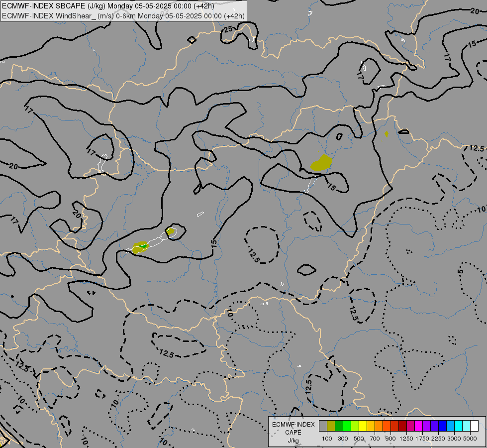
Task: Click the 25 wind shear contour label
Action: pyautogui.click(x=228, y=29)
